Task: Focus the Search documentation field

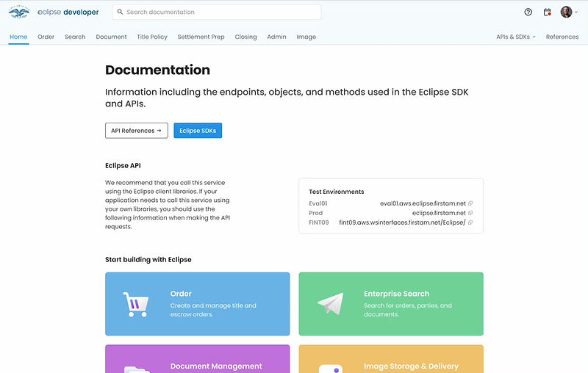Action: tap(217, 12)
